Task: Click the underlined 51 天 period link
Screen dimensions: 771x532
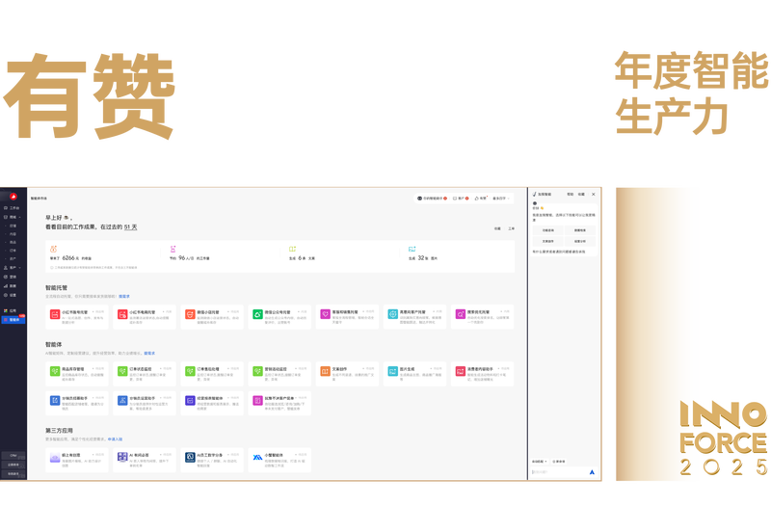Action: 131,227
